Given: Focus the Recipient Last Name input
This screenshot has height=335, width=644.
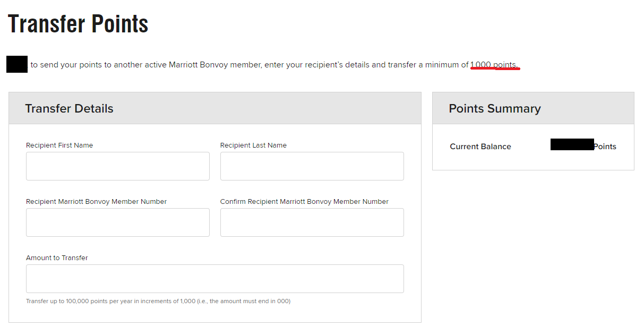Looking at the screenshot, I should [312, 166].
